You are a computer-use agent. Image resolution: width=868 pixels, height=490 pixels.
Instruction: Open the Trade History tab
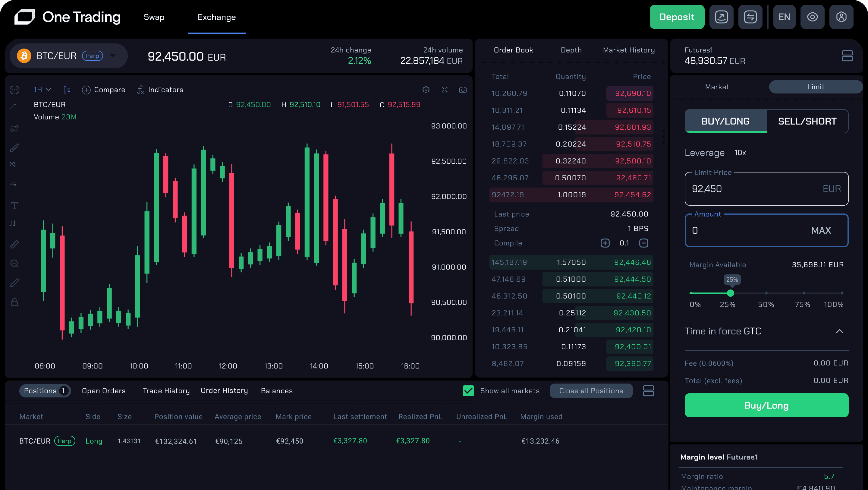166,390
